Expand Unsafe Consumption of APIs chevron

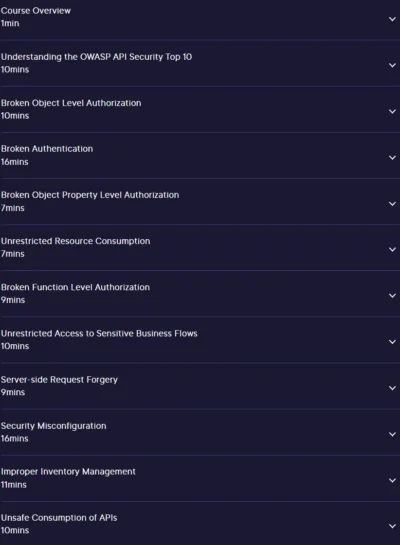click(392, 526)
